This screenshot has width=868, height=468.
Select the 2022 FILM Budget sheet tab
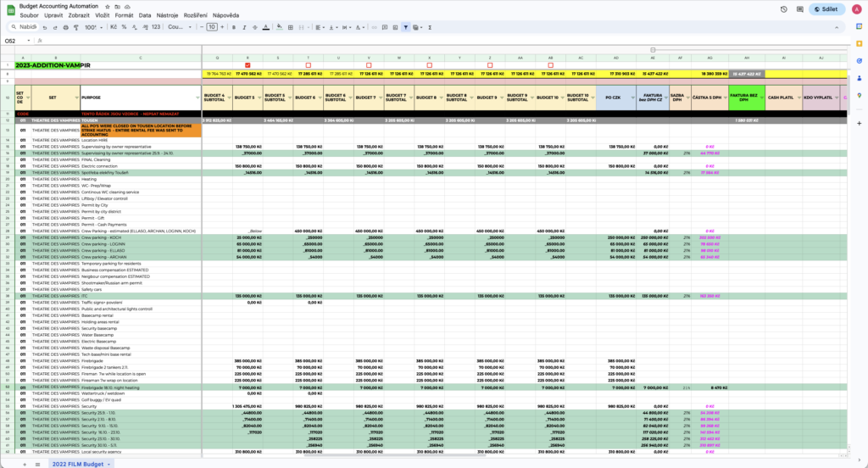coord(81,464)
